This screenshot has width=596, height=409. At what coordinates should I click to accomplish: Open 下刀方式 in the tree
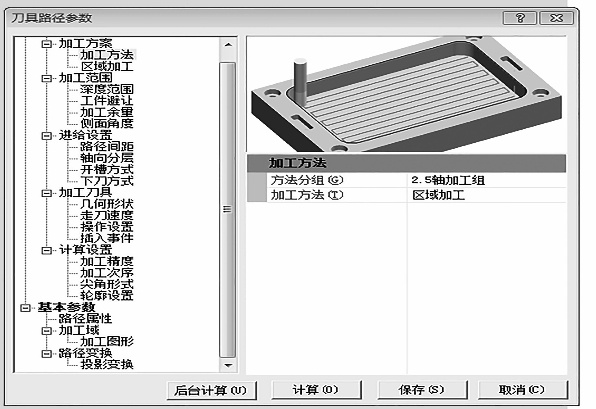[x=107, y=181]
